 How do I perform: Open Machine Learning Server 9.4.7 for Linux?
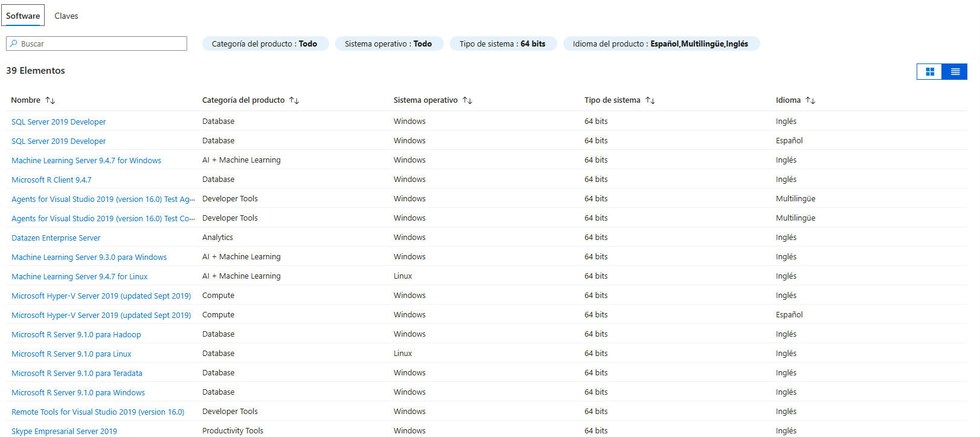coord(79,277)
